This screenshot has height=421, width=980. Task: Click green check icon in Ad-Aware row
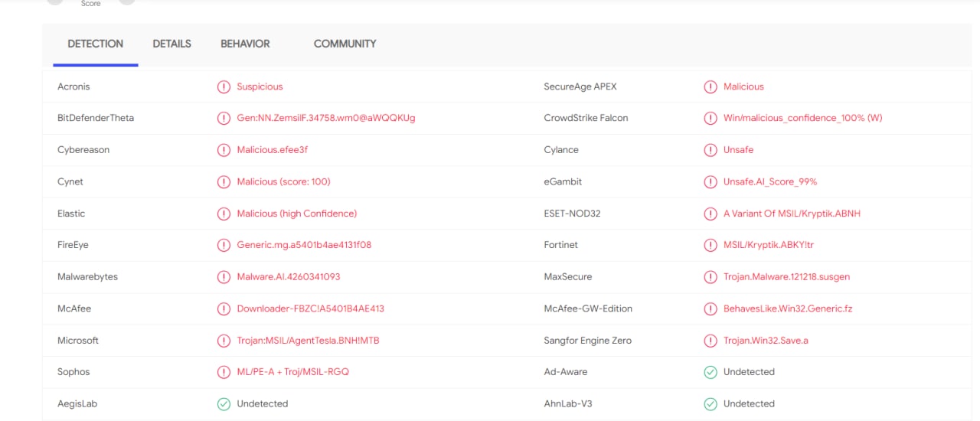coord(710,372)
